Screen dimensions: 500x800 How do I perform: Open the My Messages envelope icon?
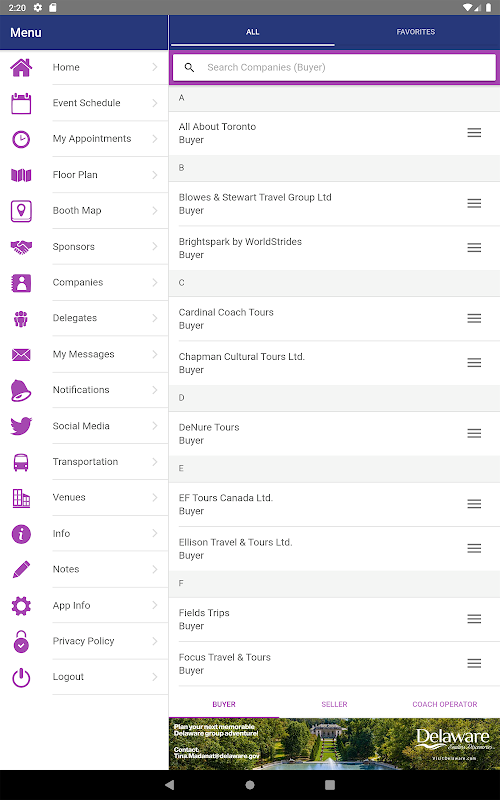tap(21, 355)
